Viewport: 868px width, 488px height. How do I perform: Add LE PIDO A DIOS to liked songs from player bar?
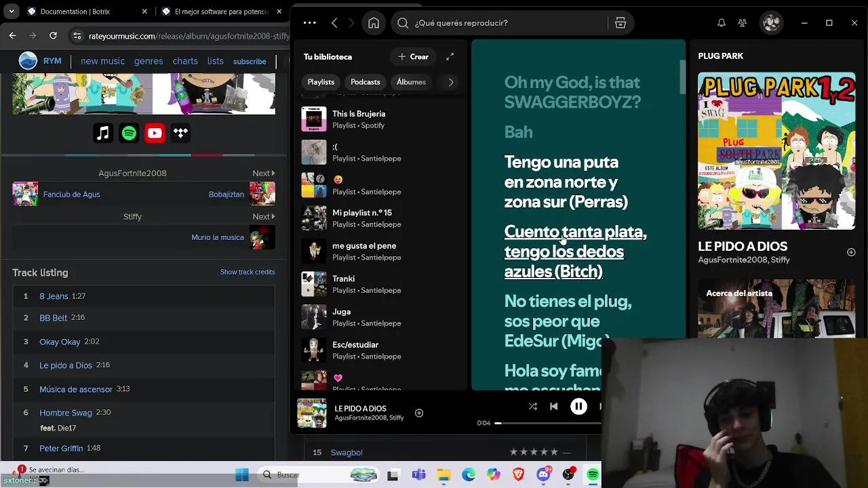click(x=419, y=413)
